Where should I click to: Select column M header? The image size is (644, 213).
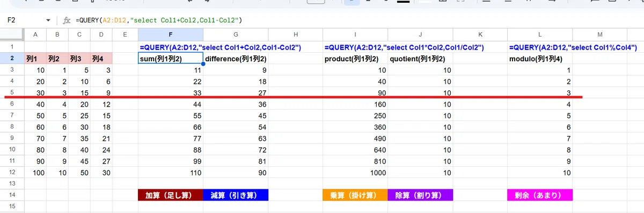click(599, 34)
